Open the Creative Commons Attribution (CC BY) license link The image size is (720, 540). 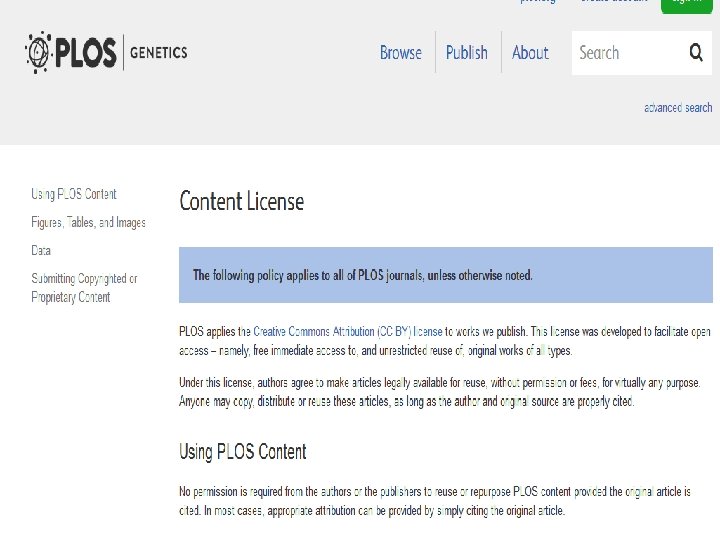pos(348,332)
